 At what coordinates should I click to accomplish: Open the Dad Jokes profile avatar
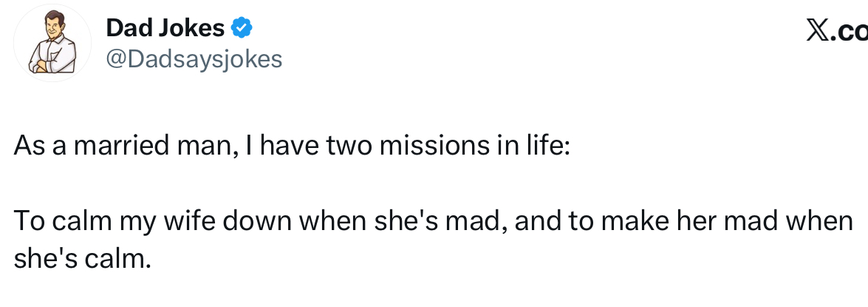tap(52, 43)
